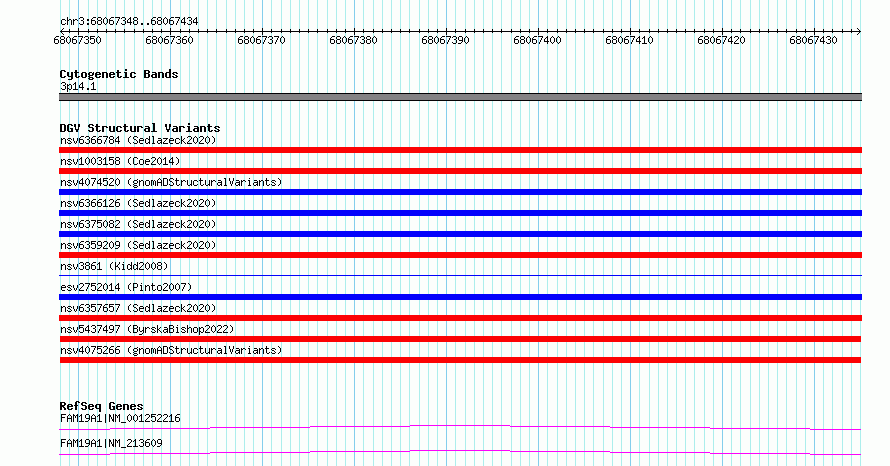Click ruler position 68067370
The width and height of the screenshot is (890, 466).
[x=262, y=40]
